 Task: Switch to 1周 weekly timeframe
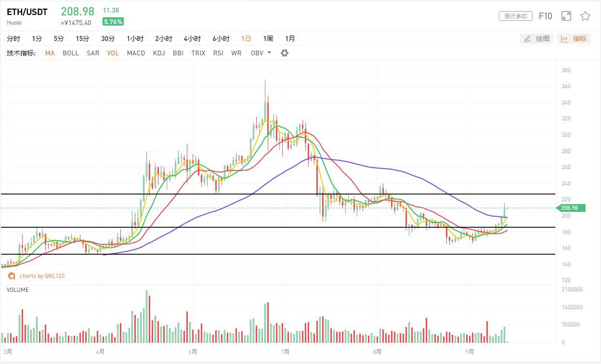(268, 39)
